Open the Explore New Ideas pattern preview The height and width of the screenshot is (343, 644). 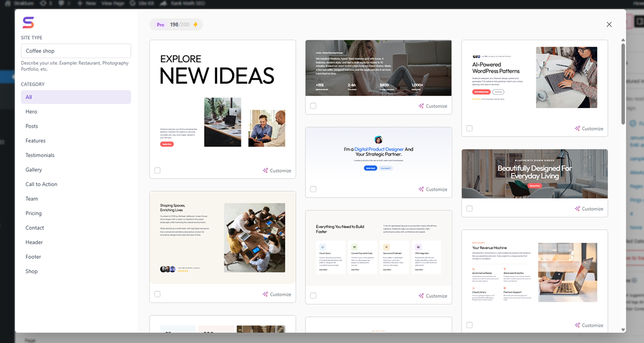pos(223,102)
